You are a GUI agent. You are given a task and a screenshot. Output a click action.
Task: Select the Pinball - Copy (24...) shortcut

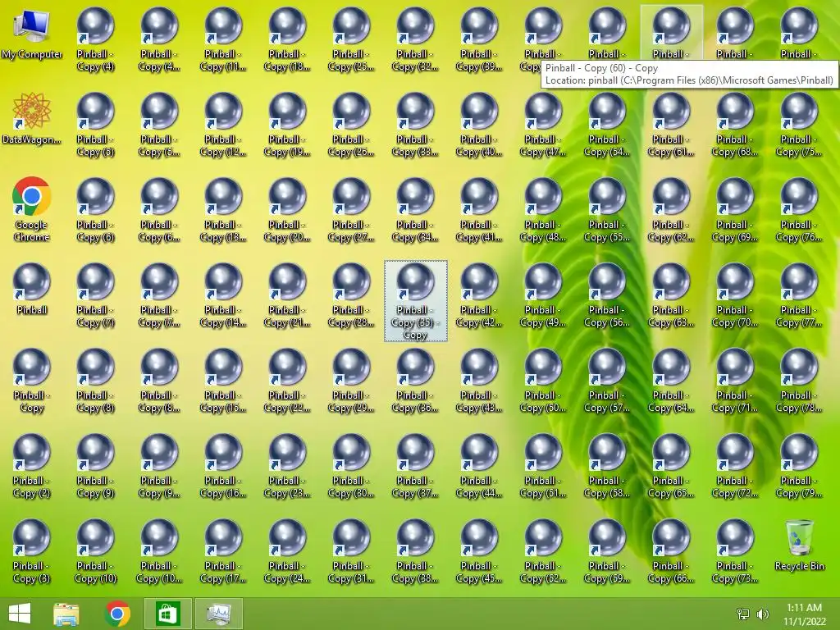287,551
